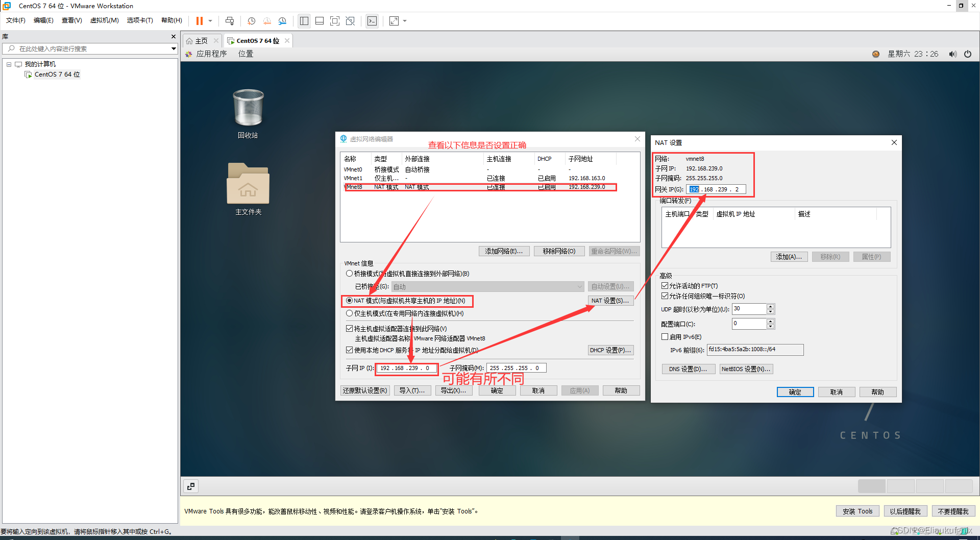The image size is (980, 540).
Task: Click the IPv6 前缀 input field
Action: [x=755, y=350]
